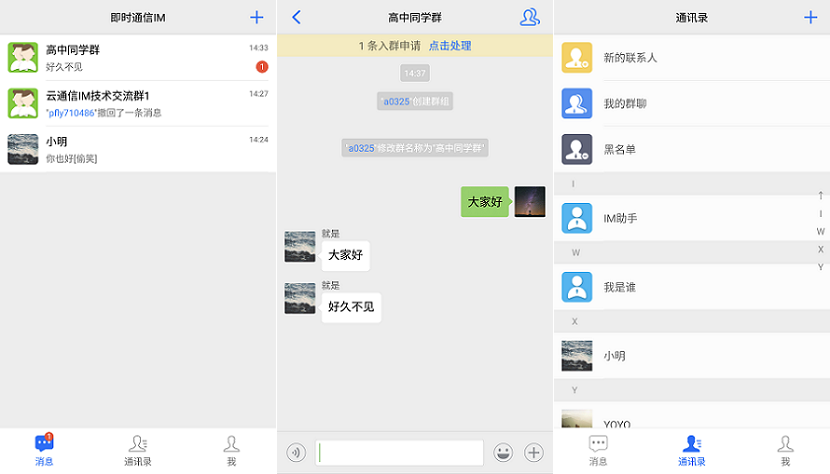This screenshot has height=474, width=830.
Task: Tap the plus attachment icon in chat bar
Action: tap(534, 452)
